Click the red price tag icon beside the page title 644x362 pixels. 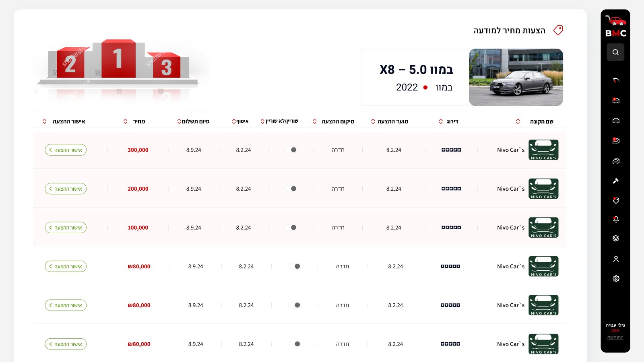(558, 30)
